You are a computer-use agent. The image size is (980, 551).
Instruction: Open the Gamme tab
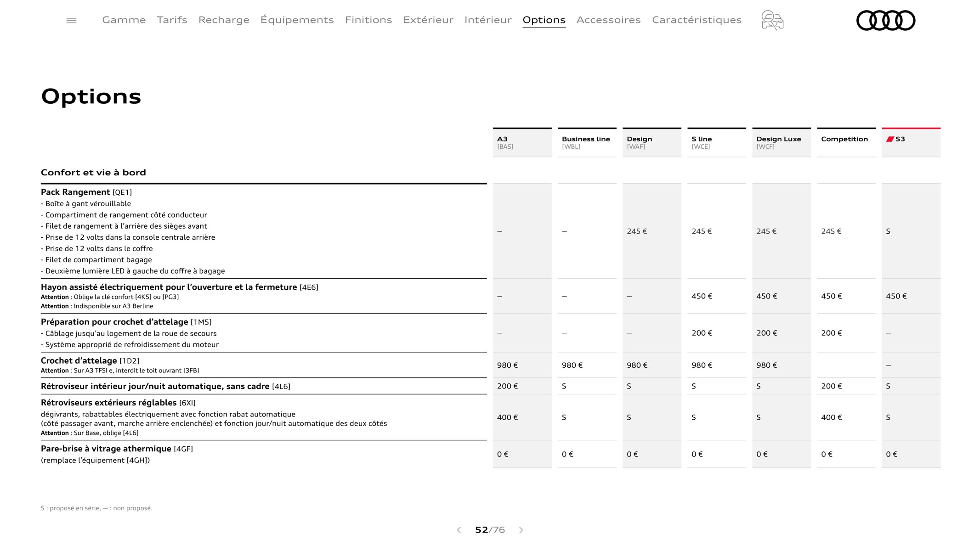click(124, 20)
